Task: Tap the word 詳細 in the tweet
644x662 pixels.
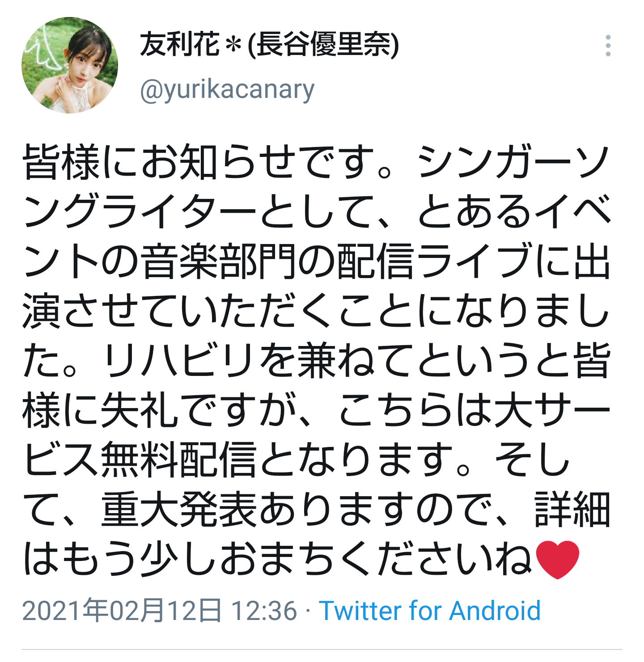Action: (572, 509)
